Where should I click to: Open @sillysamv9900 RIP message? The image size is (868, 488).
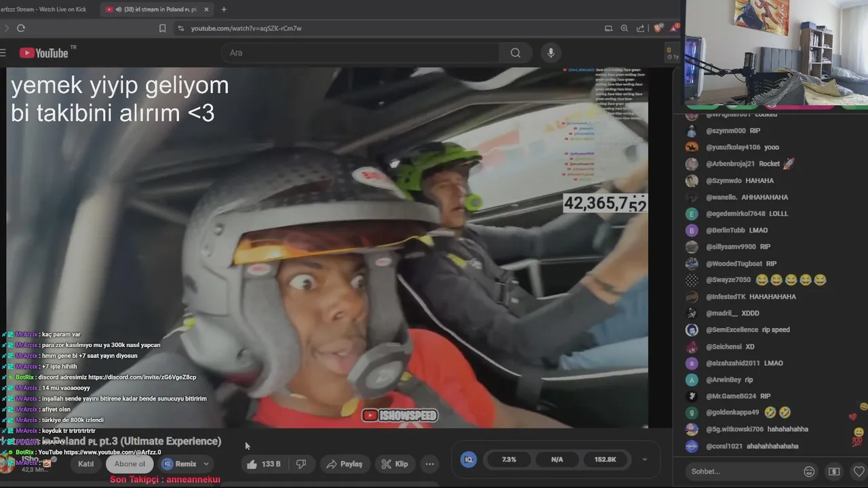coord(738,247)
